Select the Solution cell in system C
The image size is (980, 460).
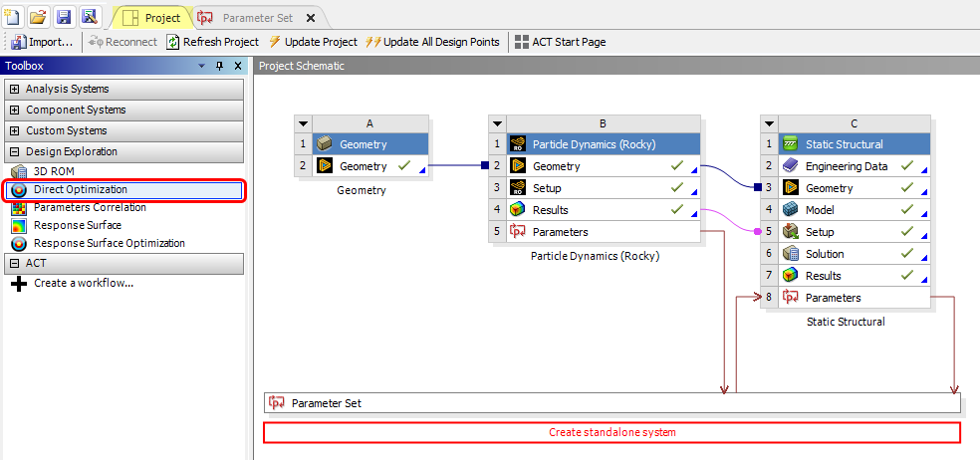click(x=855, y=254)
